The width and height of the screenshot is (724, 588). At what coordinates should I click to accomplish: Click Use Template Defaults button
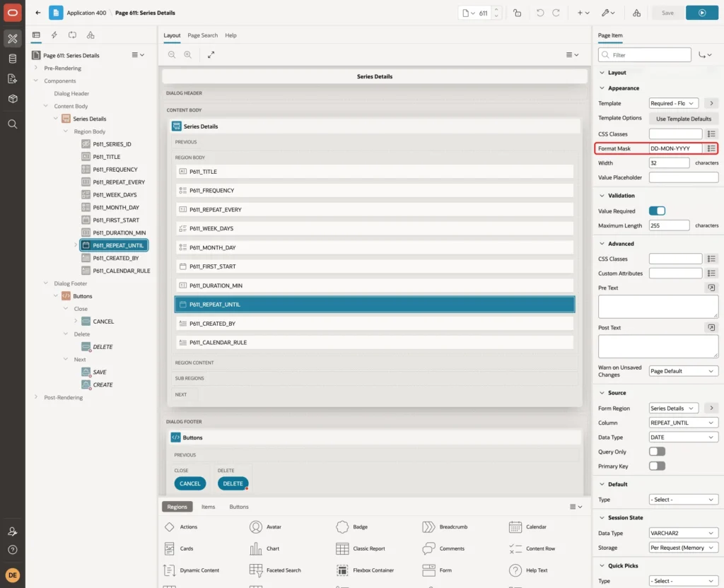684,119
